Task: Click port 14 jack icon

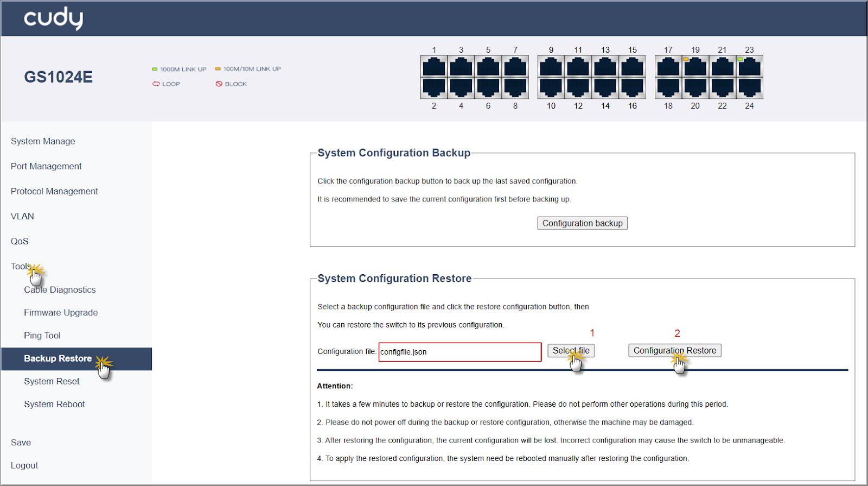Action: point(605,88)
